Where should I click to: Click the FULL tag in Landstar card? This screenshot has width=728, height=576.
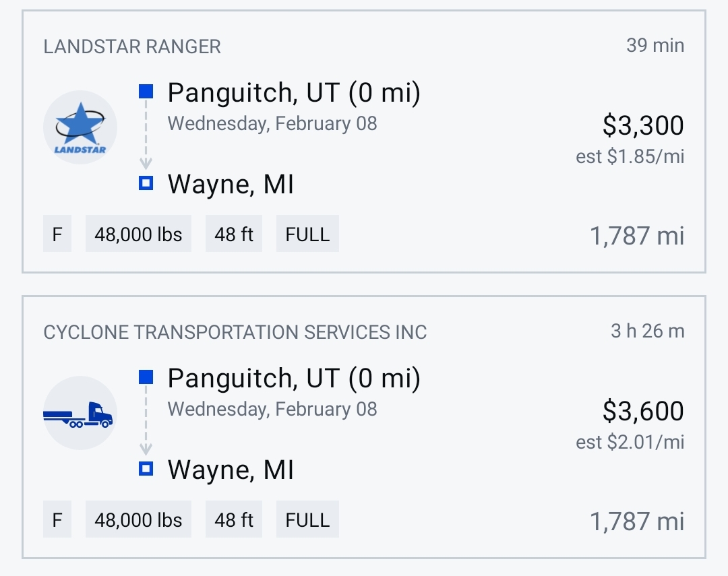307,234
